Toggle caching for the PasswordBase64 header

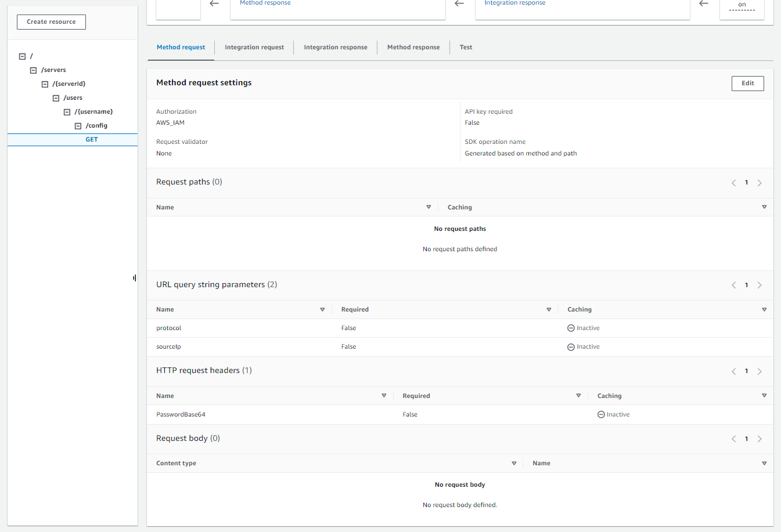602,414
